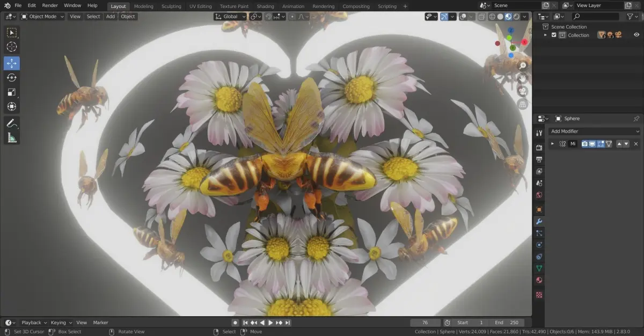Open the Render menu
This screenshot has height=336, width=644.
click(50, 5)
